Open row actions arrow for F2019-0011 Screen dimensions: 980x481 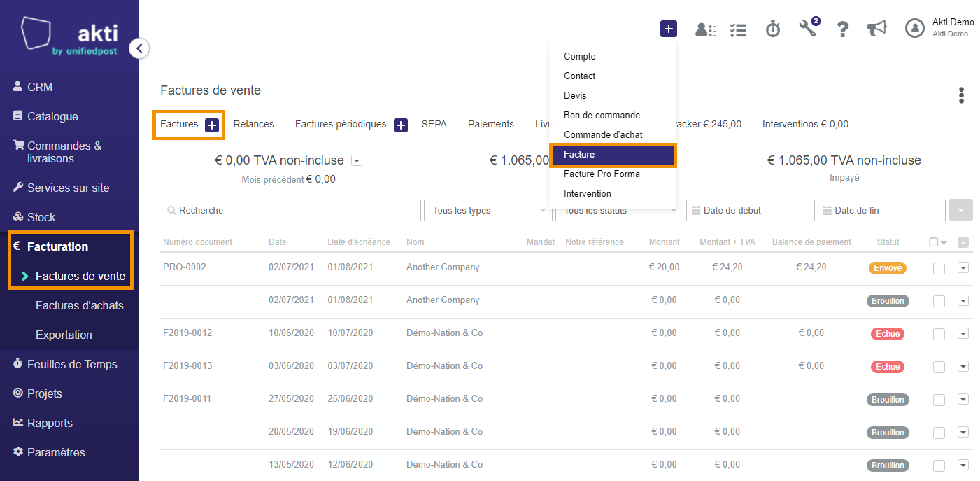(x=963, y=399)
